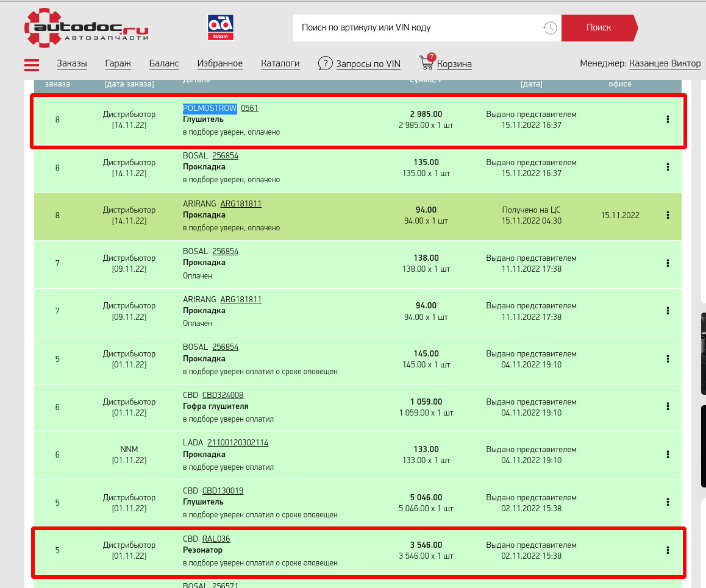
Task: Open row menu for ARIRANG received on ЦС
Action: (x=668, y=215)
